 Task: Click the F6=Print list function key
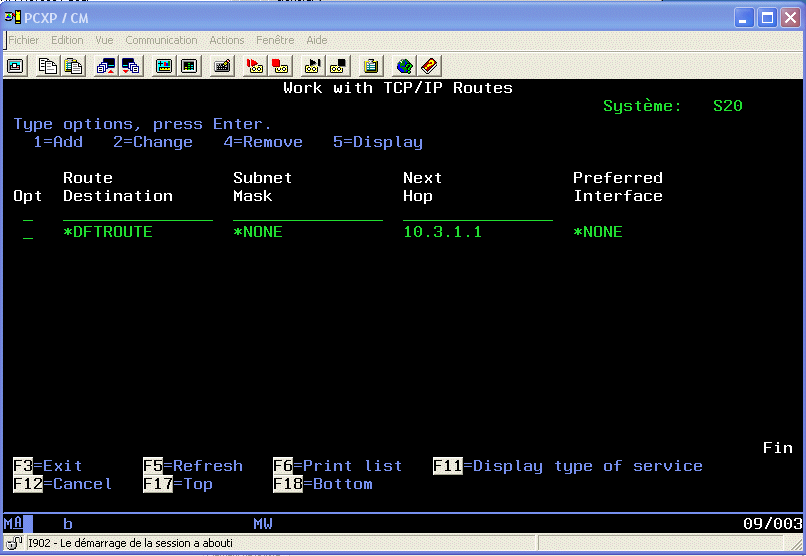point(337,466)
